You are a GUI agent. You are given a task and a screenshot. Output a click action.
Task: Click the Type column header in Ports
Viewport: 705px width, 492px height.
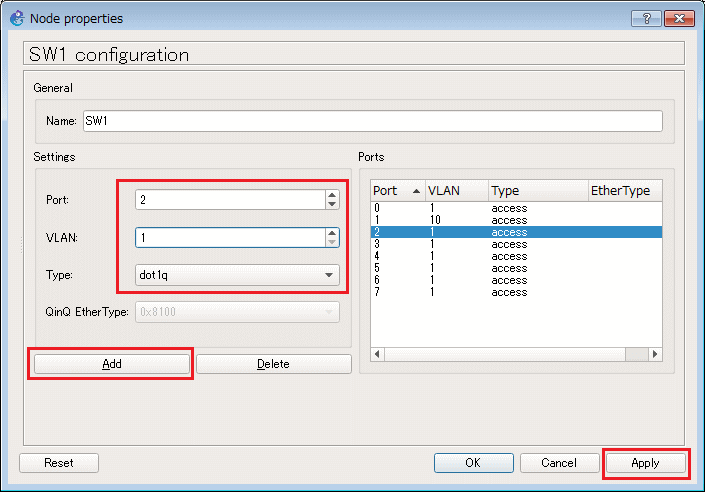[x=538, y=191]
